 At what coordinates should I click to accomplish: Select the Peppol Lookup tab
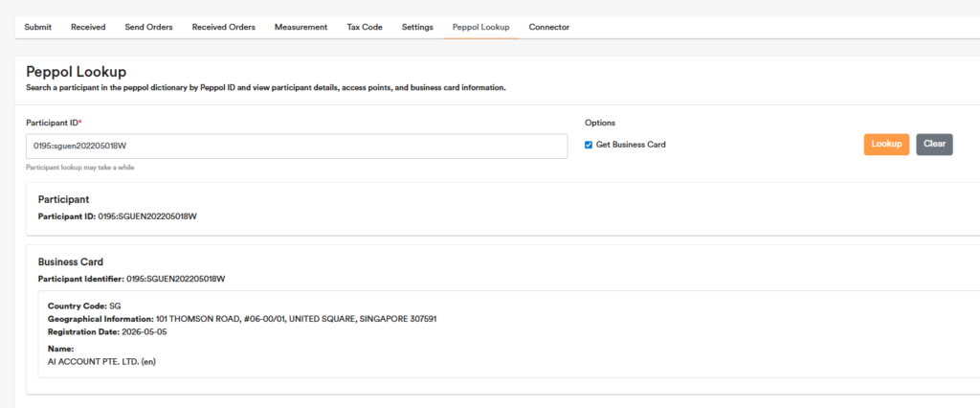click(480, 28)
